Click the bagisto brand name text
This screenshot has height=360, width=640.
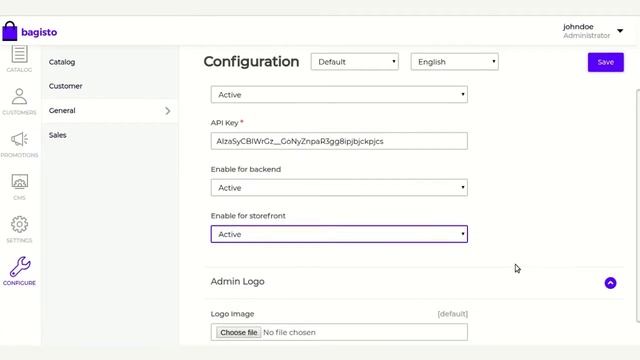coord(39,32)
